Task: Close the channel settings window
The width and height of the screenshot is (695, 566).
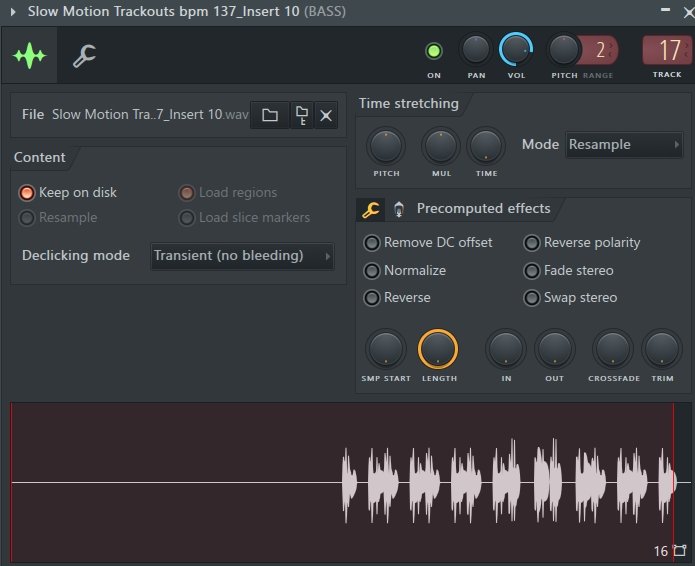Action: [689, 12]
